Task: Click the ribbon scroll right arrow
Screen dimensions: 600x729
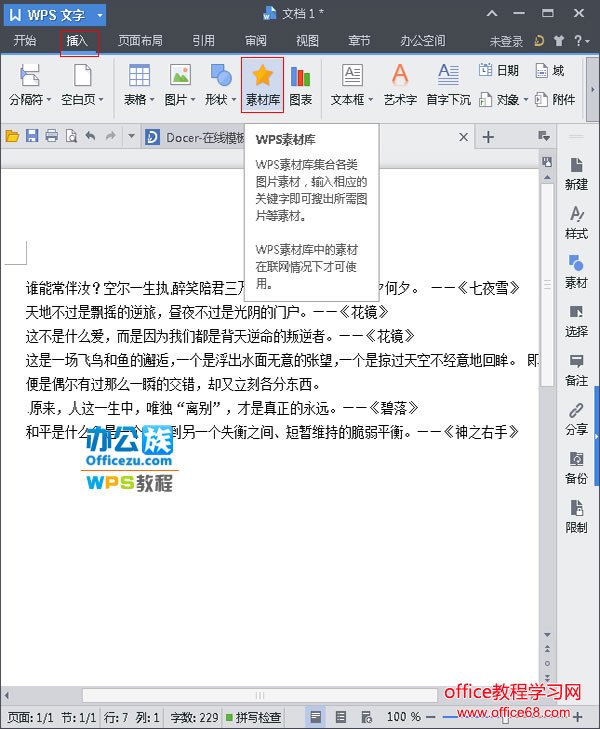Action: [592, 89]
